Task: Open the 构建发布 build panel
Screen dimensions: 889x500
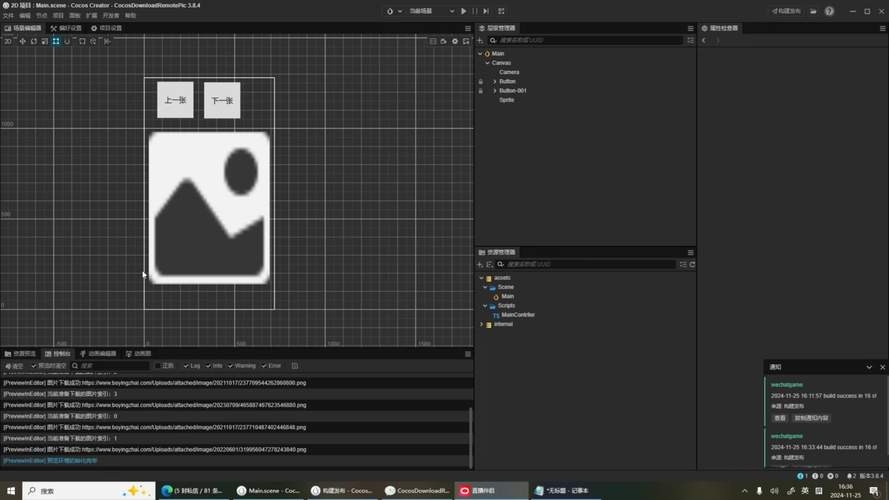Action: point(785,11)
